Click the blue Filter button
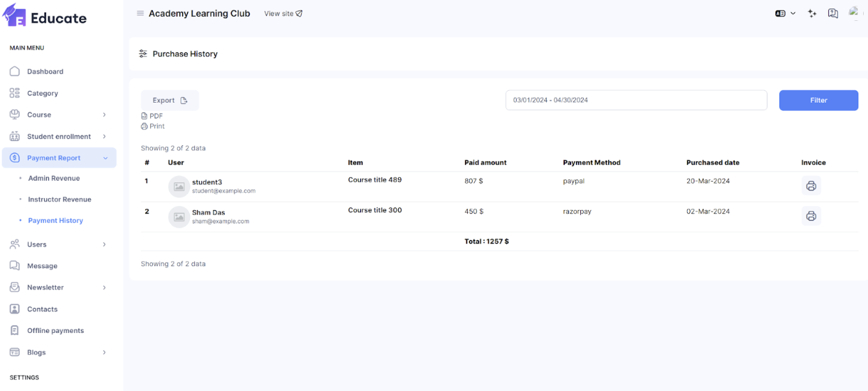The width and height of the screenshot is (868, 391). point(818,101)
